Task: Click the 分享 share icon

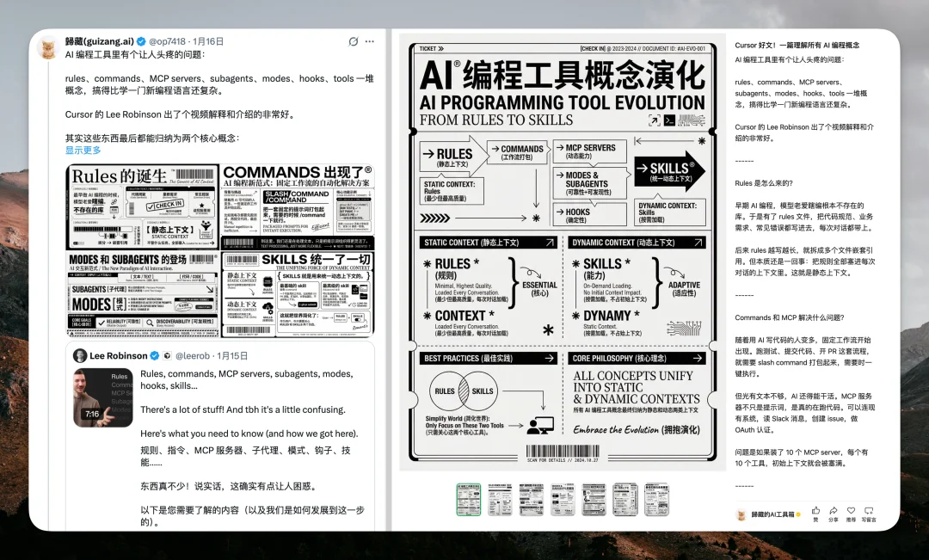Action: click(833, 510)
